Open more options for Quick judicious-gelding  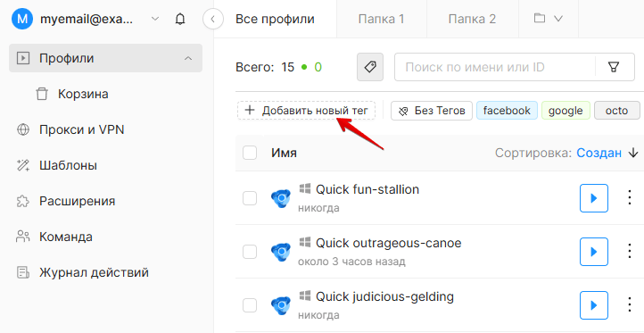click(630, 305)
